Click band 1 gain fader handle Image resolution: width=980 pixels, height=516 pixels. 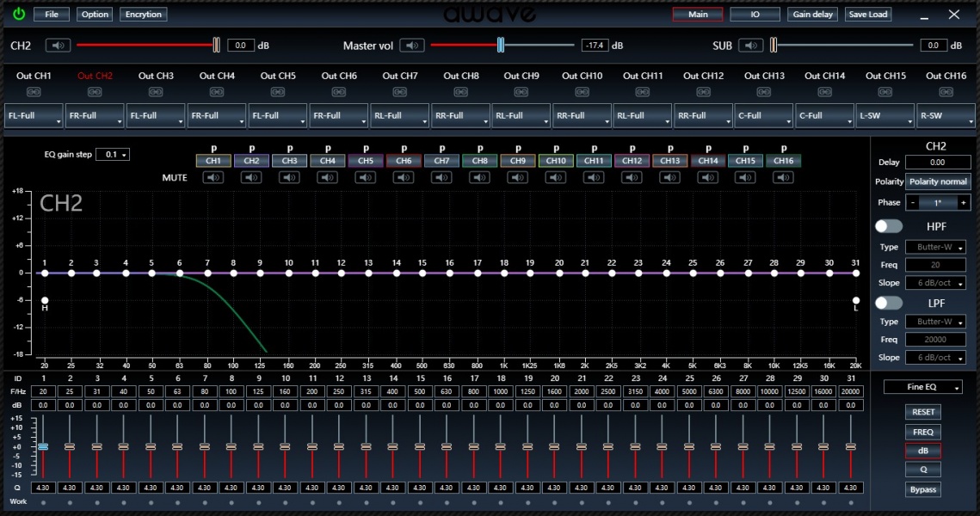pyautogui.click(x=43, y=446)
